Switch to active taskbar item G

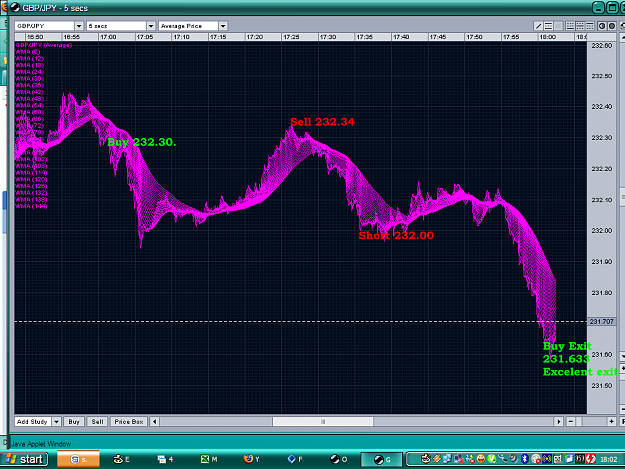382,459
